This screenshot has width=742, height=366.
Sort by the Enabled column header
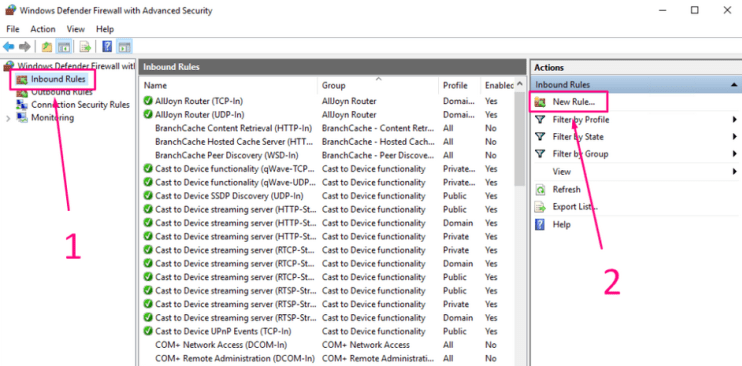(498, 86)
